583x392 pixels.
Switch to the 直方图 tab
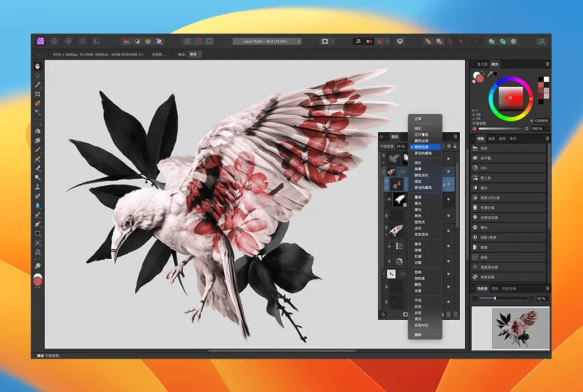tap(482, 64)
